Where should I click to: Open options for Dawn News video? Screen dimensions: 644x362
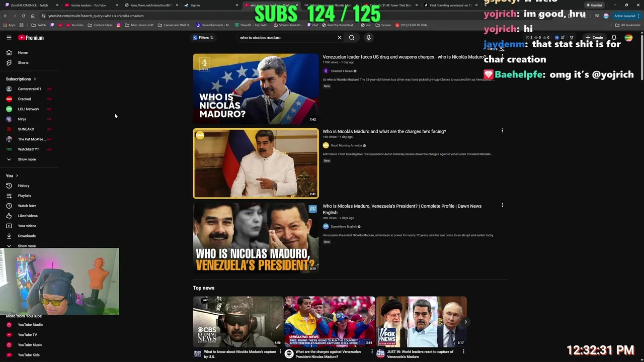point(502,205)
